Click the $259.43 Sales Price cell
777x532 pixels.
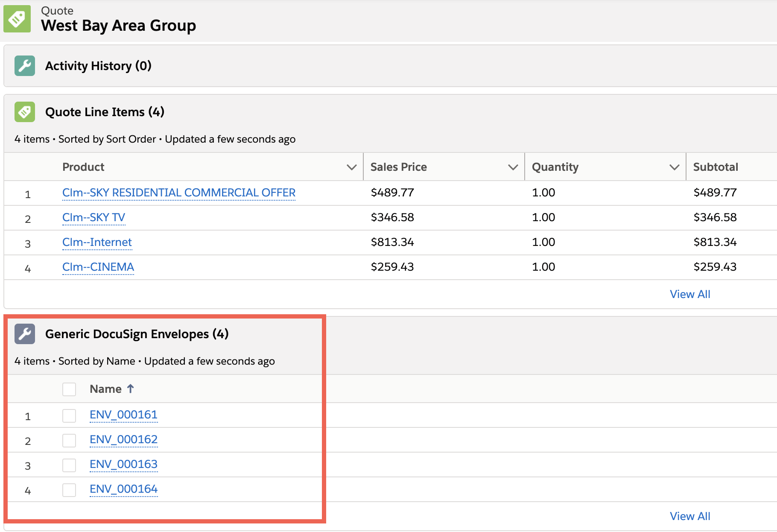tap(392, 267)
